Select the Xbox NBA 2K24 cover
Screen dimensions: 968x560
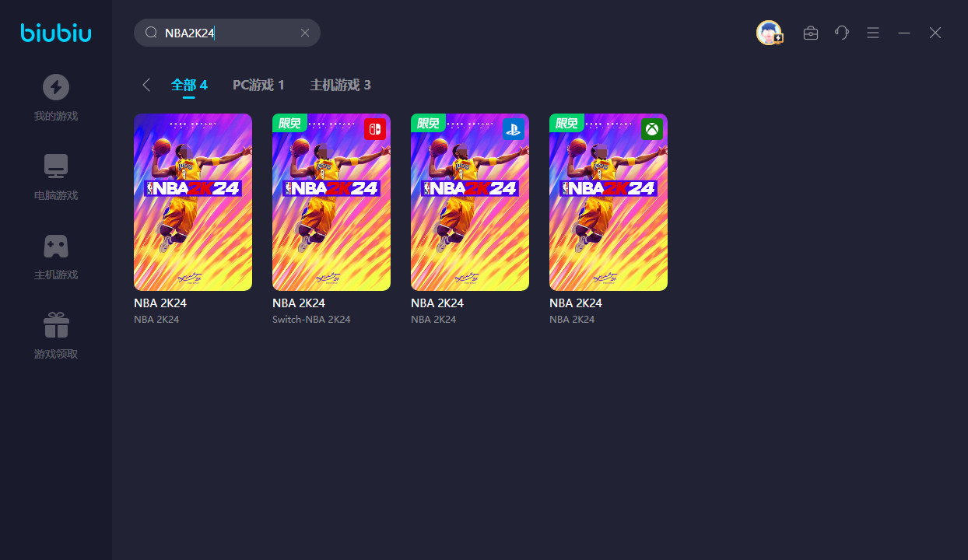click(x=609, y=202)
